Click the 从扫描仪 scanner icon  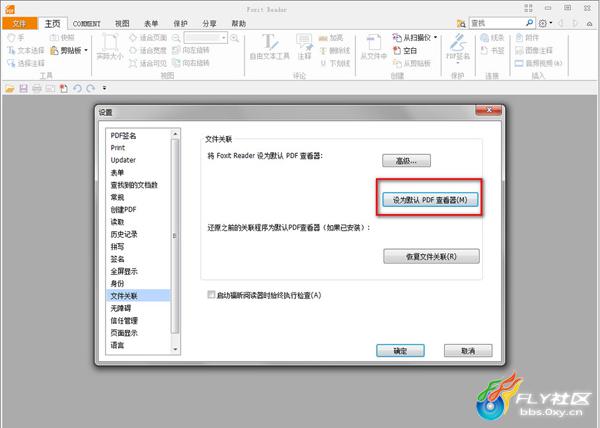[x=396, y=37]
